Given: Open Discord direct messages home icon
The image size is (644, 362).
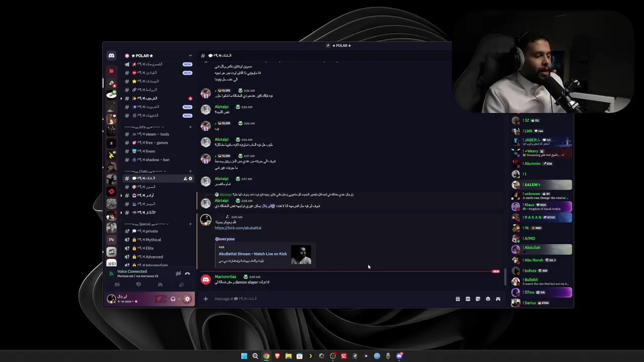Looking at the screenshot, I should (111, 56).
